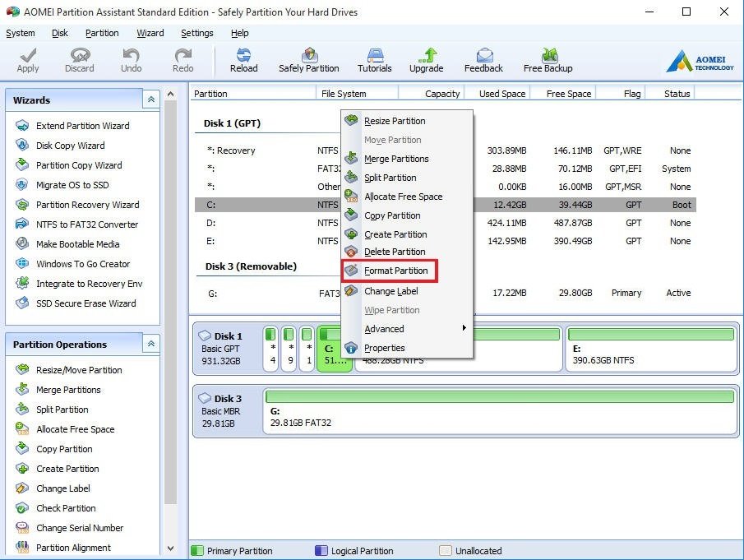
Task: Click the Used Space column header
Action: (497, 94)
